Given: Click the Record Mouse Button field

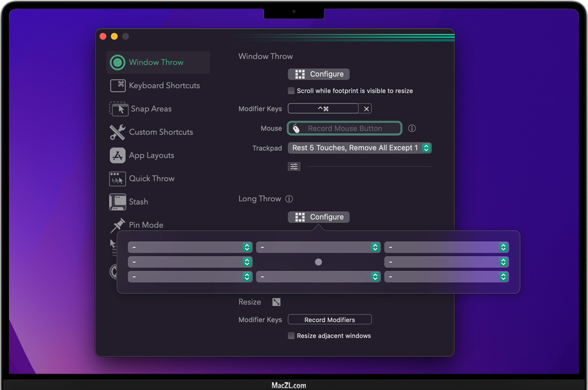Looking at the screenshot, I should click(x=344, y=128).
